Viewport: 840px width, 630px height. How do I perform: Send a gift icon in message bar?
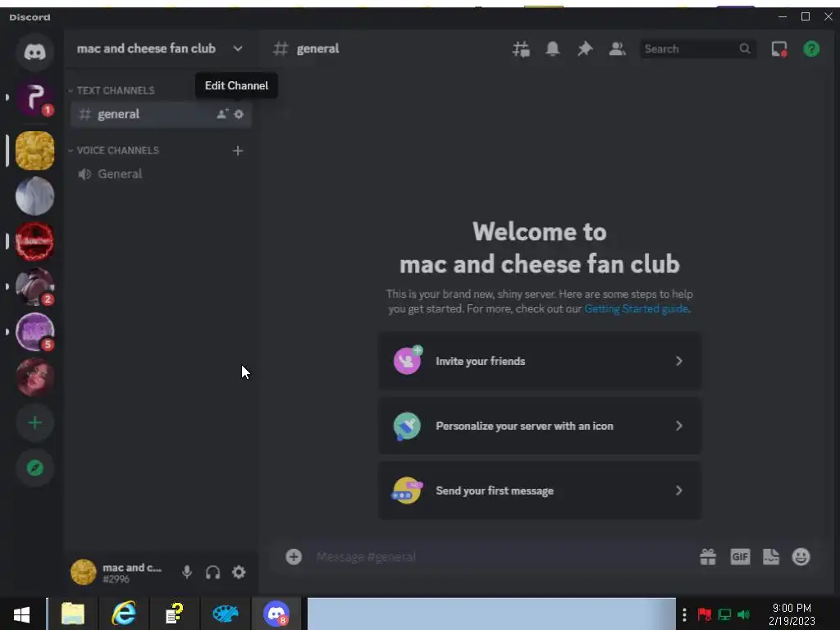(x=708, y=557)
